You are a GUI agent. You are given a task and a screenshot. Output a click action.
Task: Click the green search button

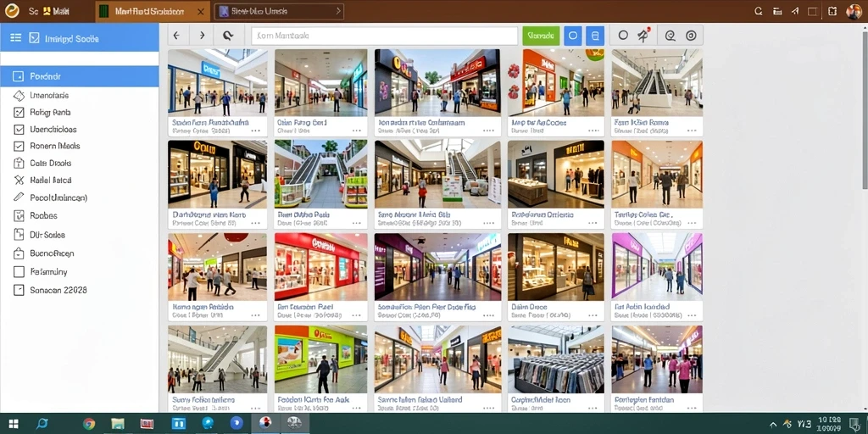point(540,36)
